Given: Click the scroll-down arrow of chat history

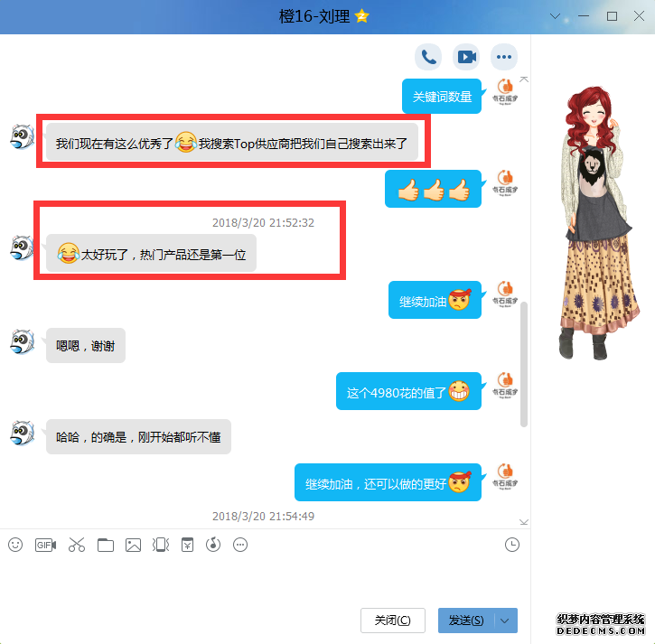Looking at the screenshot, I should pos(524,522).
